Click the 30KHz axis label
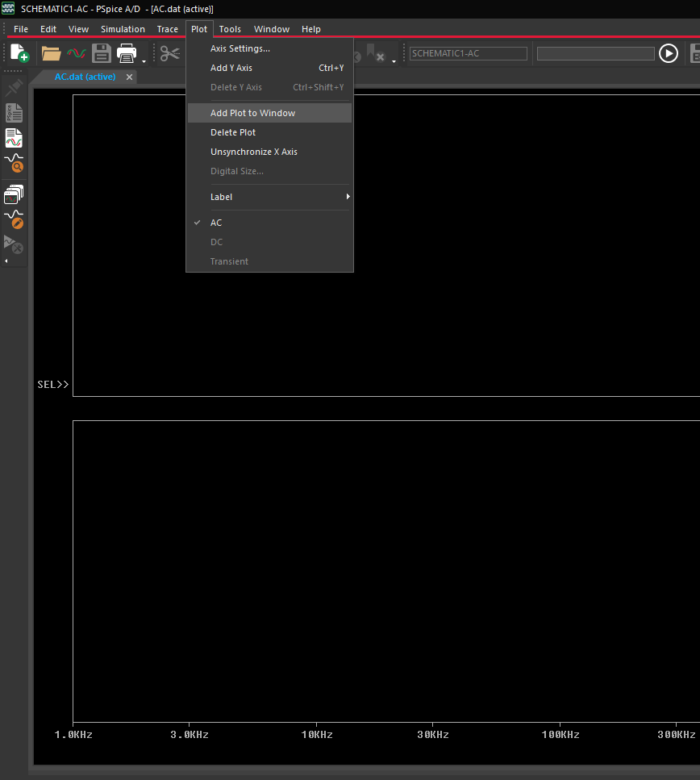 [x=433, y=735]
